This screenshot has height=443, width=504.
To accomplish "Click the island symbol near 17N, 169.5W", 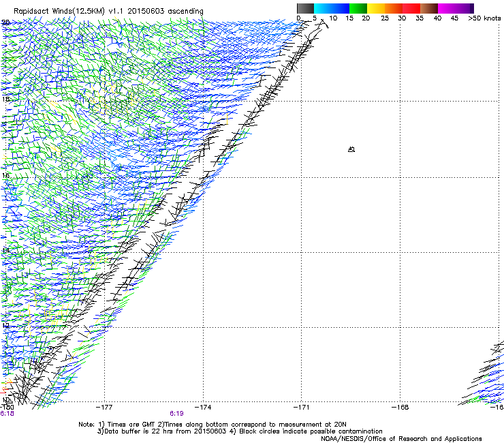I will pos(351,149).
